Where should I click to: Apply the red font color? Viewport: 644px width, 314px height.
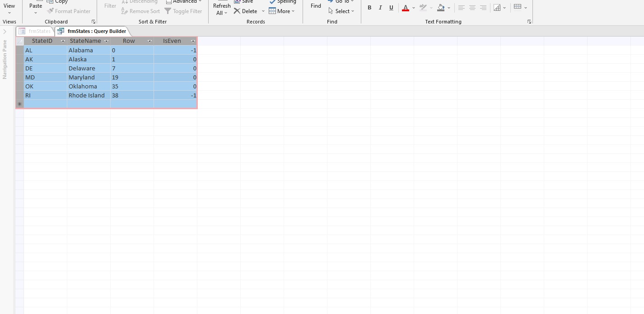point(406,8)
